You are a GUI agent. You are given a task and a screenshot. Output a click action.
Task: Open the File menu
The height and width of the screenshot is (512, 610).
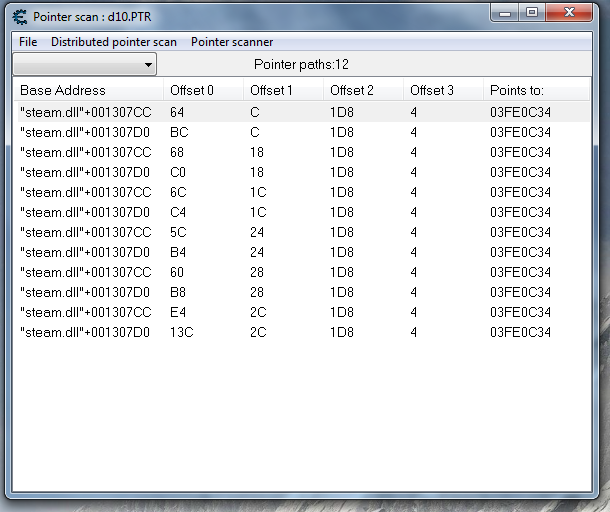[27, 42]
